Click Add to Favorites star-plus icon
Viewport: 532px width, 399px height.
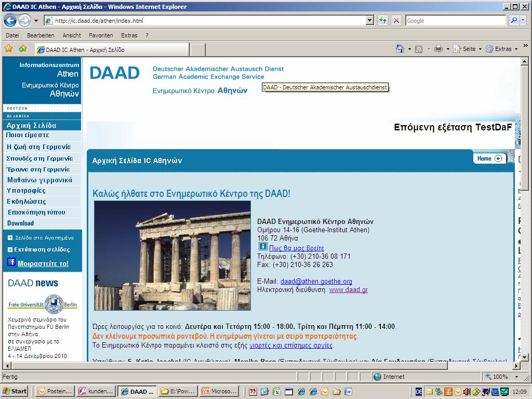pyautogui.click(x=23, y=49)
